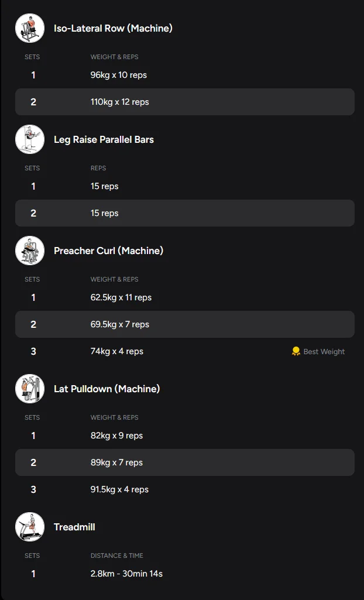Select the 96kg x 10 reps set
The width and height of the screenshot is (364, 600).
click(119, 75)
